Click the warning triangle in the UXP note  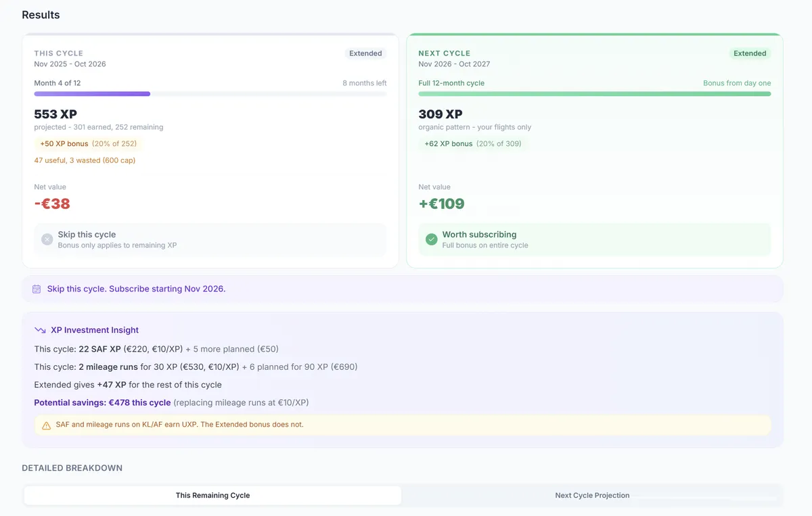[x=45, y=425]
